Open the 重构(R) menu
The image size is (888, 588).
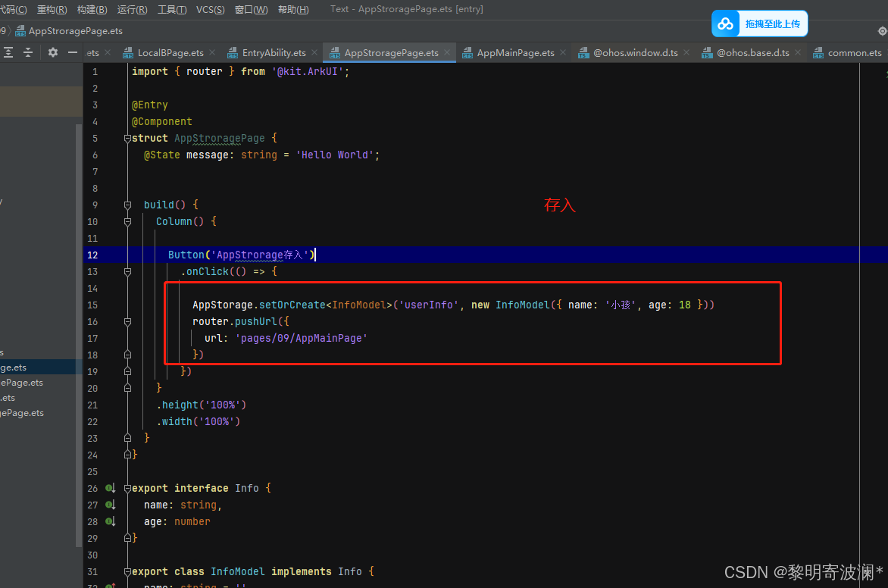(52, 10)
